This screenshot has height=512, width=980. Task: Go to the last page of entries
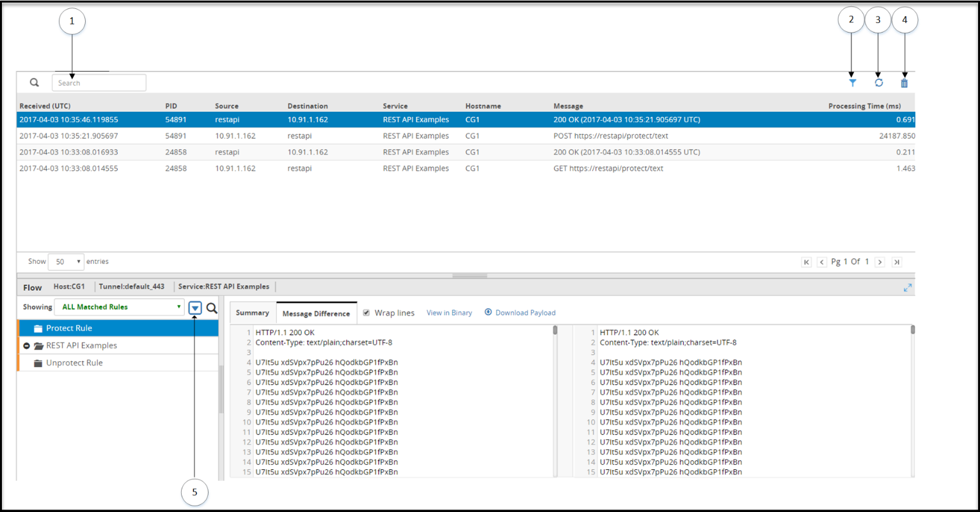point(896,262)
